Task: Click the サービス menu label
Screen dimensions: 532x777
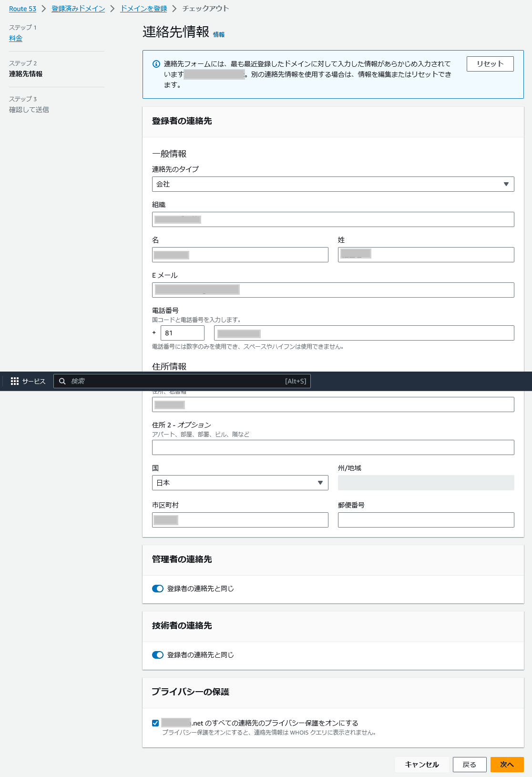Action: 34,381
